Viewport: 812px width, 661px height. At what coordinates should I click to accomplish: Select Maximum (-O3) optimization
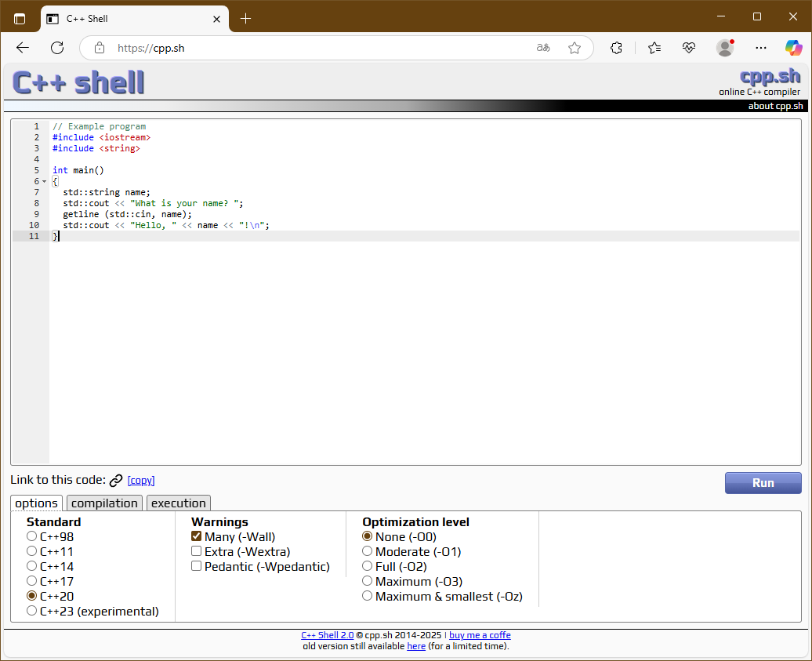click(367, 581)
